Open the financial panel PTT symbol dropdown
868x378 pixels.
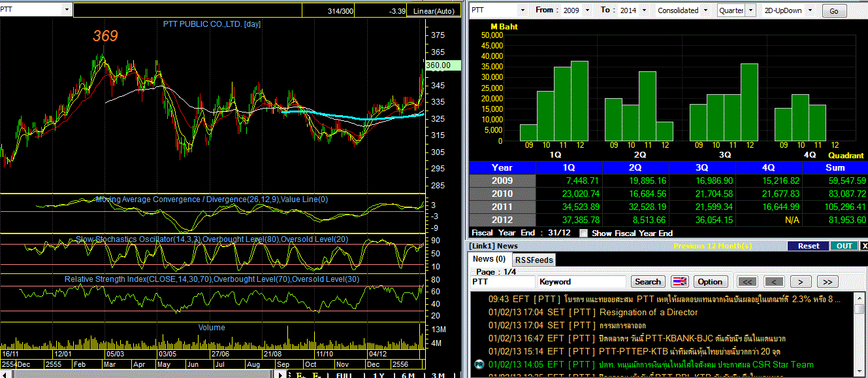click(522, 10)
